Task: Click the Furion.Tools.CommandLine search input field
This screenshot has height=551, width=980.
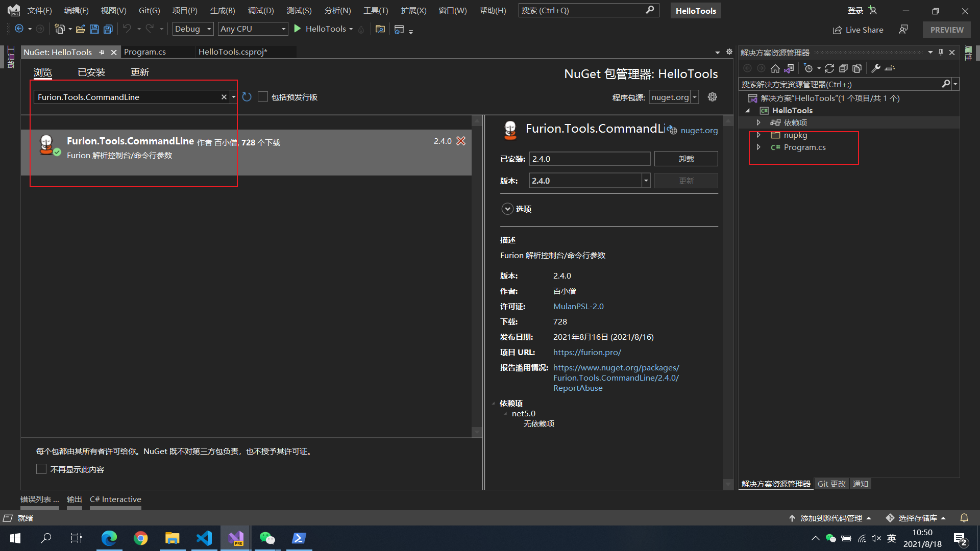Action: tap(128, 97)
